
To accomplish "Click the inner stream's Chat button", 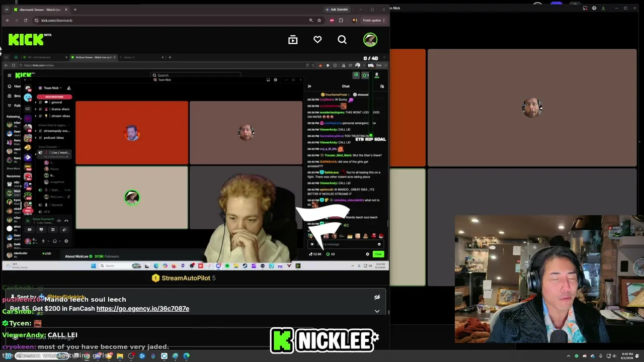I will pos(378,254).
